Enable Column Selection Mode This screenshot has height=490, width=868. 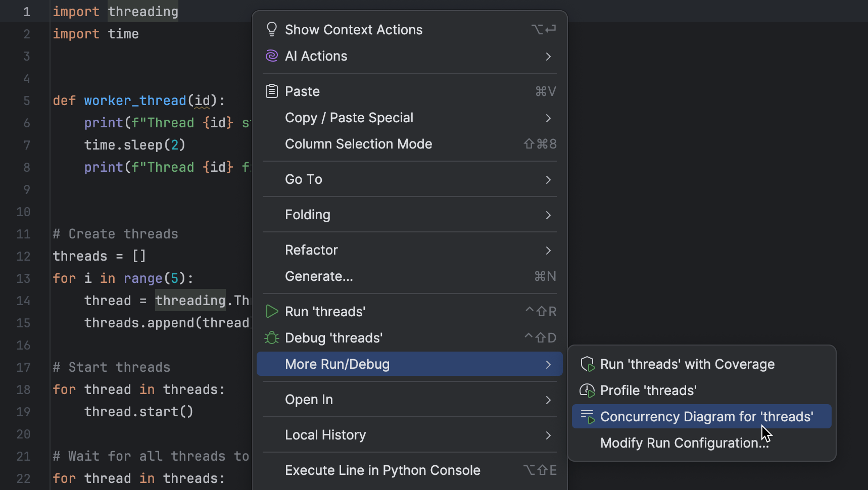point(359,143)
